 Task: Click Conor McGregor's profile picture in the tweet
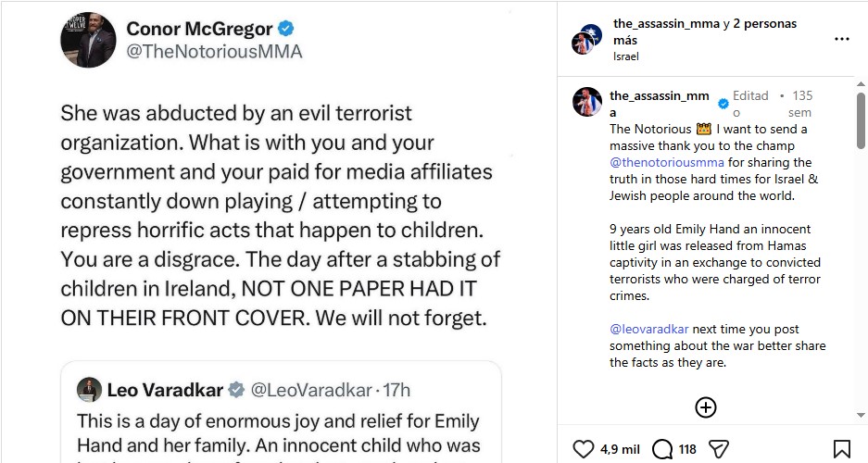pos(88,40)
